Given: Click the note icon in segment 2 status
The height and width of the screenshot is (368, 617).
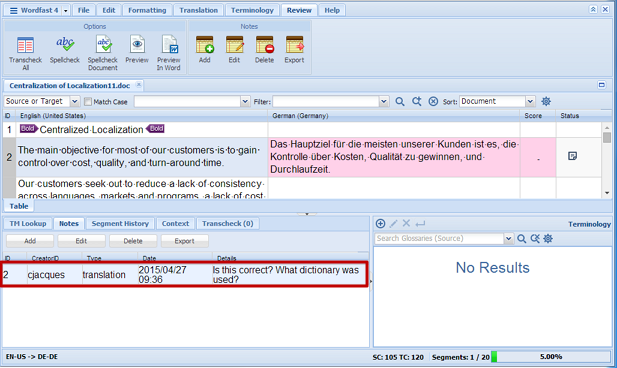Looking at the screenshot, I should (x=573, y=156).
